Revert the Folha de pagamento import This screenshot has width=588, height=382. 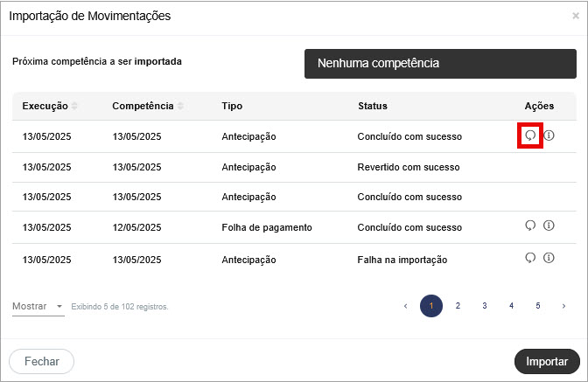point(530,226)
